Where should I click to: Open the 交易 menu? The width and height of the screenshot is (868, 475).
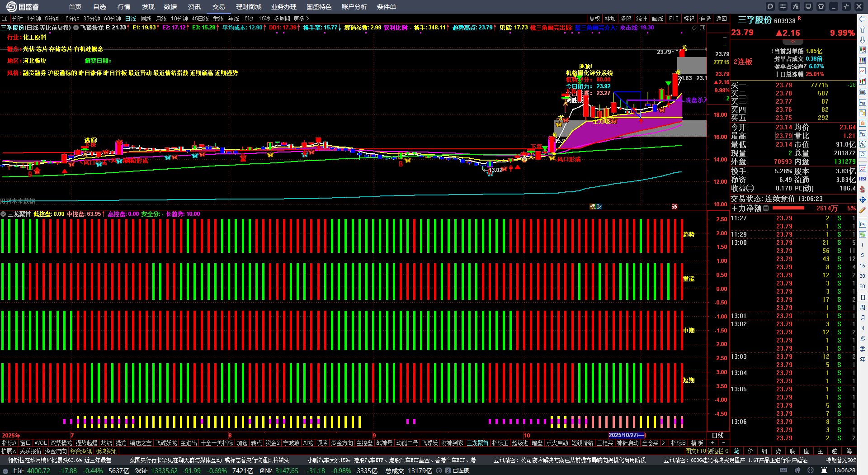[x=219, y=7]
